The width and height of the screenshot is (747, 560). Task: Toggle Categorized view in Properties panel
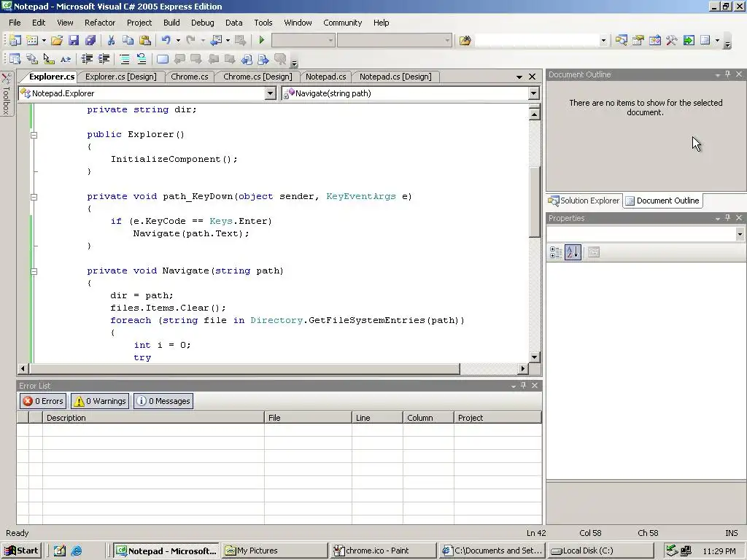[555, 252]
